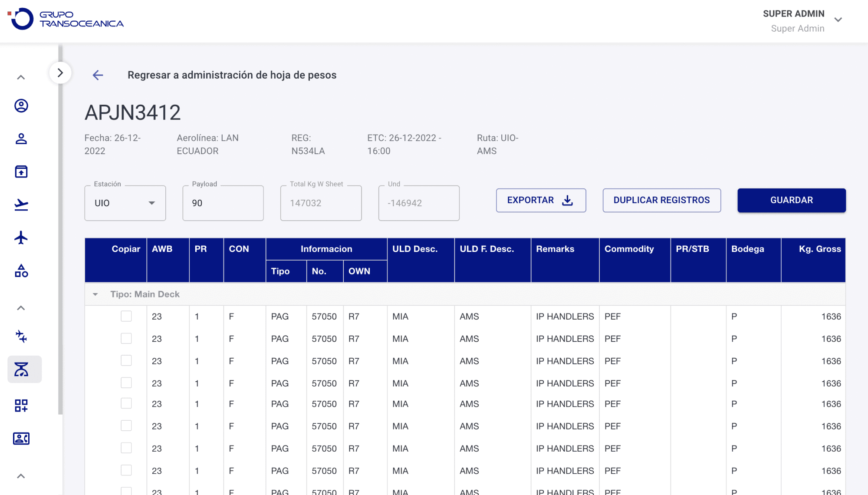Collapse the top sidebar section chevron

point(21,77)
